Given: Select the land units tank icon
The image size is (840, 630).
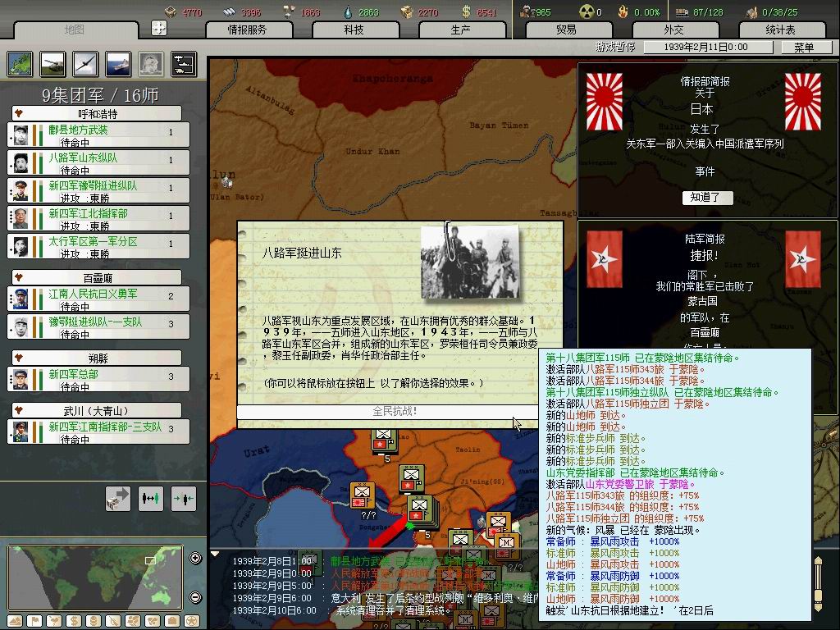Looking at the screenshot, I should [x=52, y=63].
